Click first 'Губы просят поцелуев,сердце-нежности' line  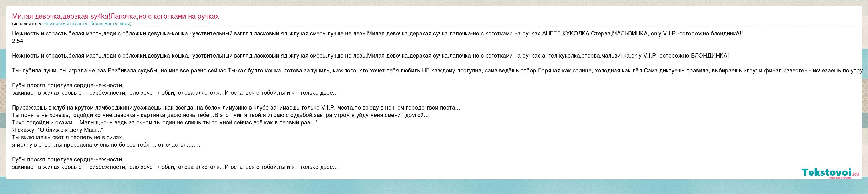point(67,86)
